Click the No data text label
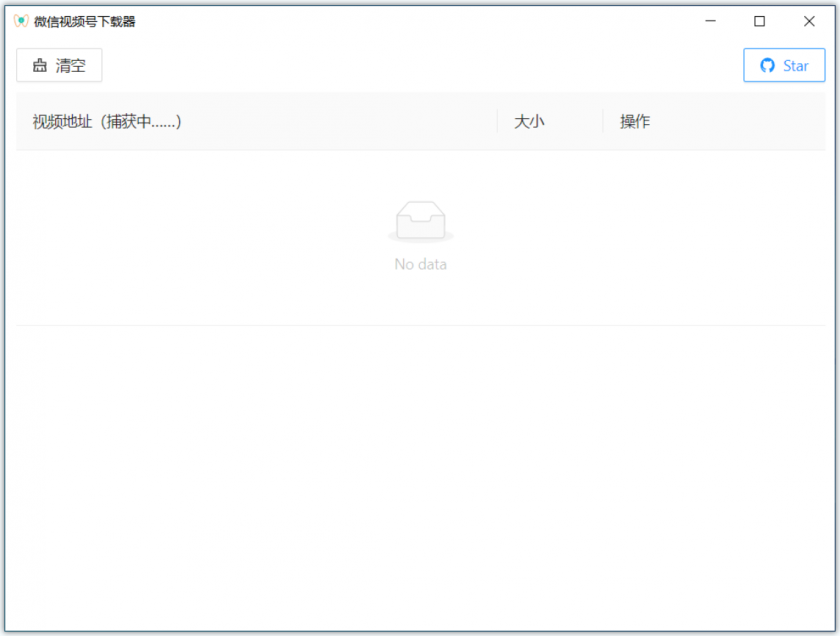 420,264
